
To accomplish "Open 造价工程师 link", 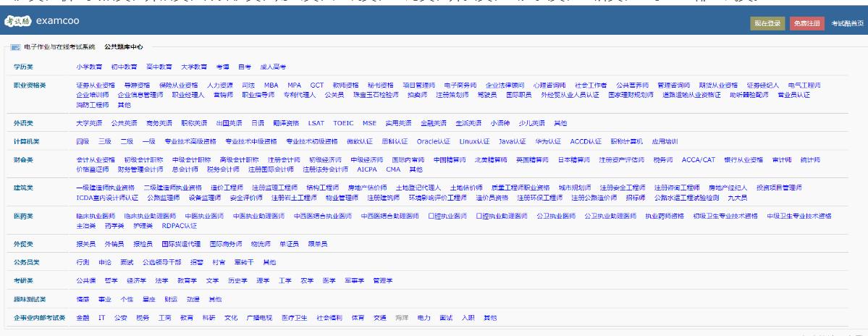I will [227, 188].
